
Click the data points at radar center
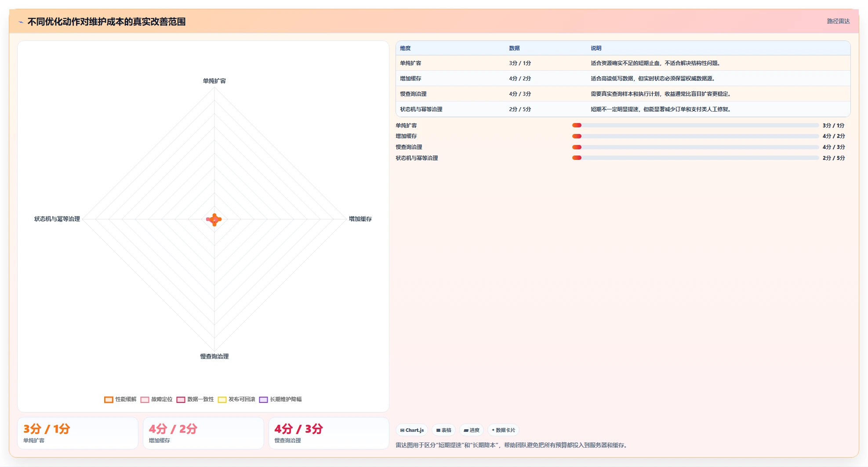coord(214,219)
